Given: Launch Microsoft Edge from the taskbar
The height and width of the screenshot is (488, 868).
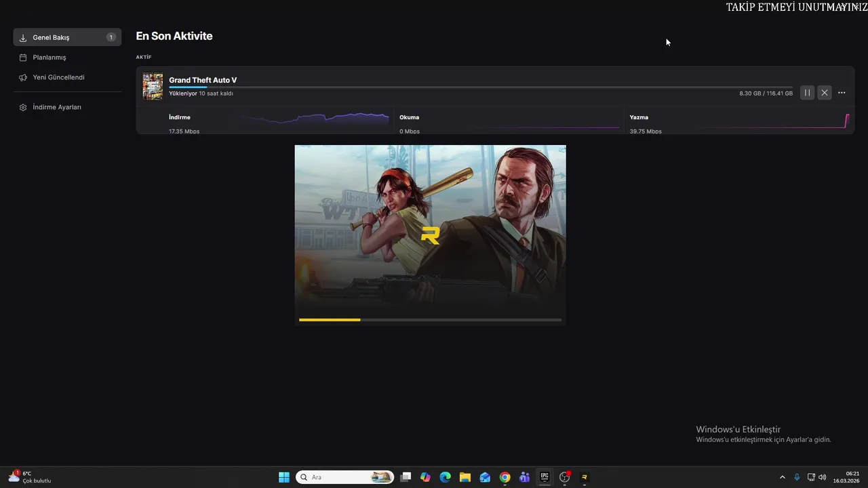Looking at the screenshot, I should 445,477.
